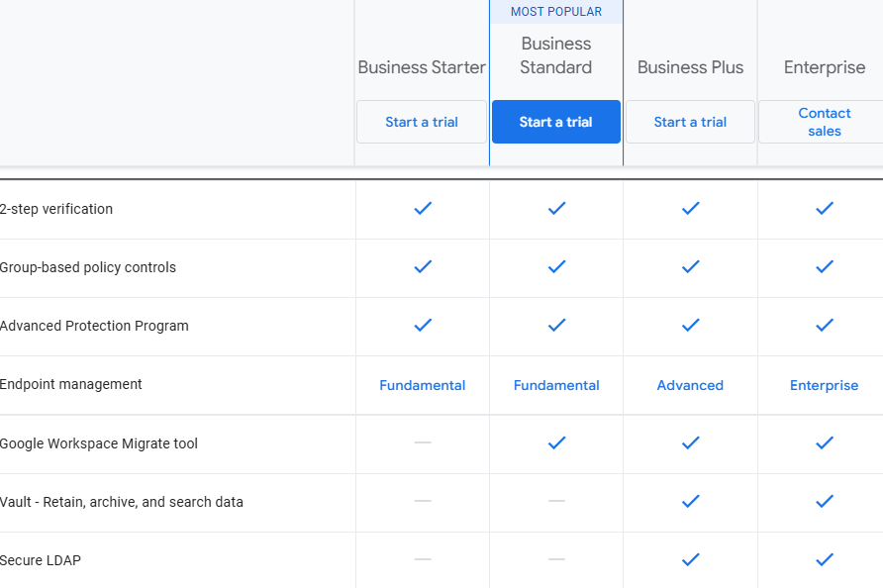Open Fundamental endpoint management link for Business Standard
883x588 pixels.
(x=556, y=385)
